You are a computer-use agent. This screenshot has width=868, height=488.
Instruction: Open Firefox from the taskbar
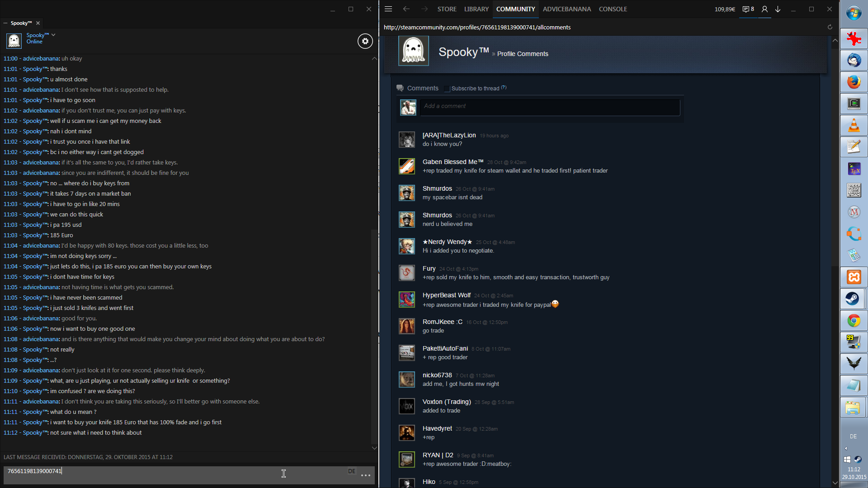[x=854, y=82]
